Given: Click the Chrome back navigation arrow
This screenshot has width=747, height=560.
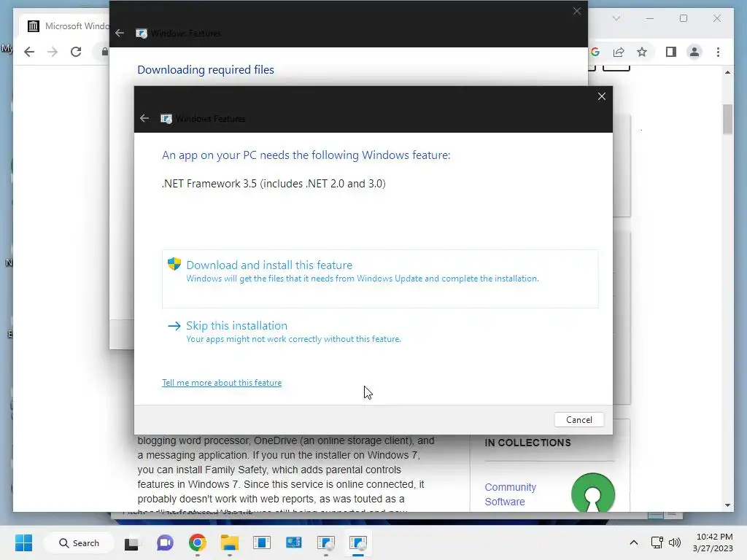Looking at the screenshot, I should click(29, 52).
